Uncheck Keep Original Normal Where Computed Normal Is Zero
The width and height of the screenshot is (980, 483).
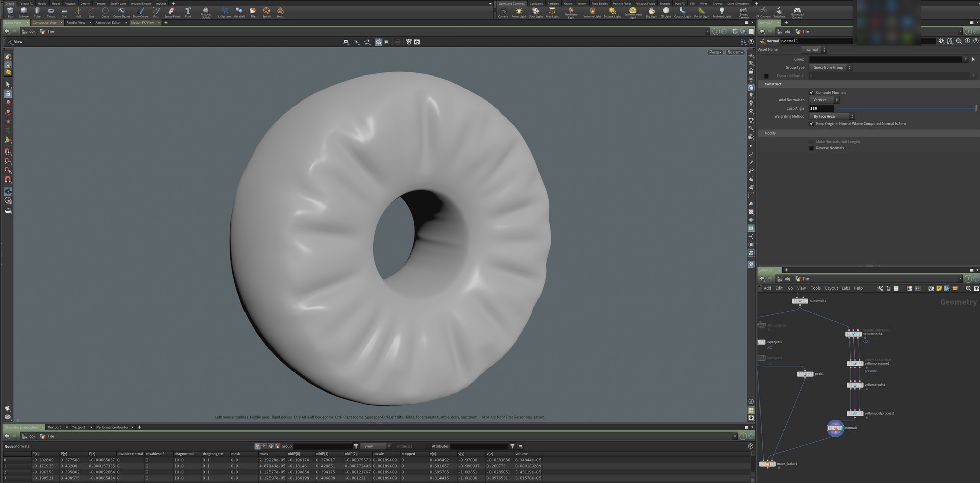[812, 123]
